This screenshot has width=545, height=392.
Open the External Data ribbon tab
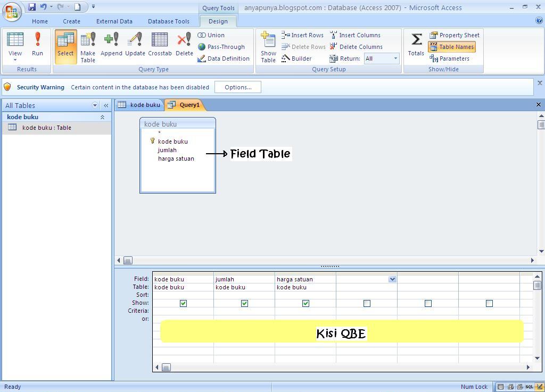(x=114, y=21)
